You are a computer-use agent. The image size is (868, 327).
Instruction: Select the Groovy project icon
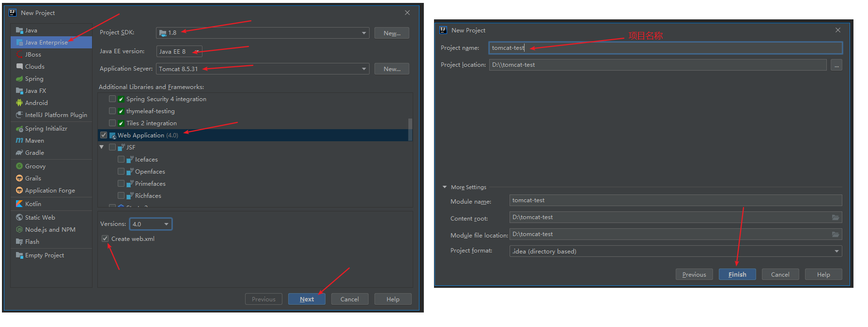[19, 166]
